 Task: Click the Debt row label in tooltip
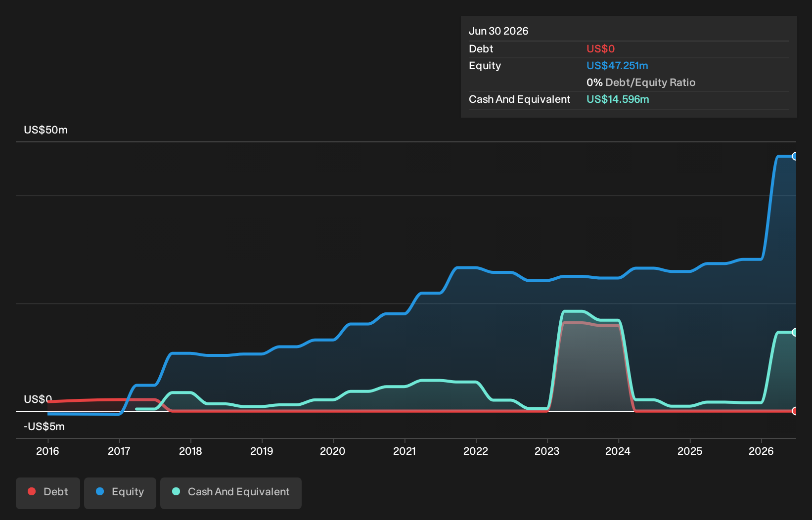pos(481,49)
